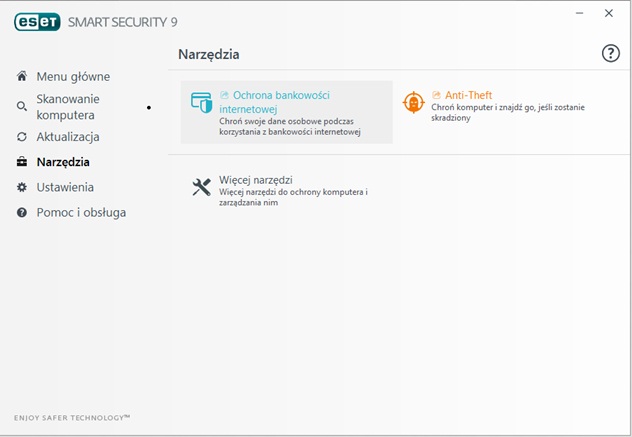632x437 pixels.
Task: Launch Ochrona bankowości internetowej link
Action: pyautogui.click(x=274, y=102)
